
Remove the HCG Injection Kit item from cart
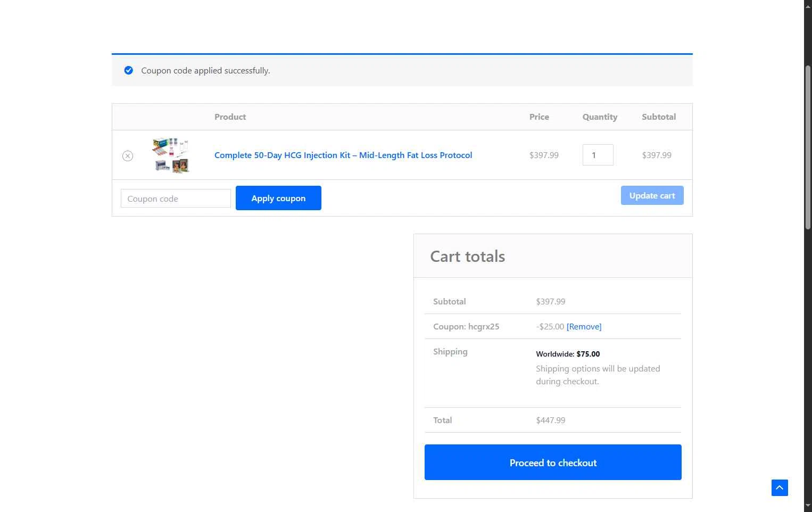coord(128,156)
